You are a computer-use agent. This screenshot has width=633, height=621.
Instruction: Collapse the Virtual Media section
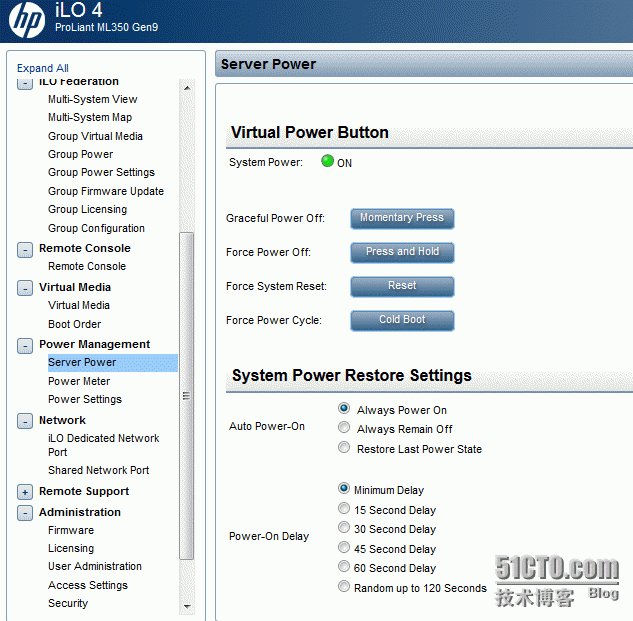(25, 289)
